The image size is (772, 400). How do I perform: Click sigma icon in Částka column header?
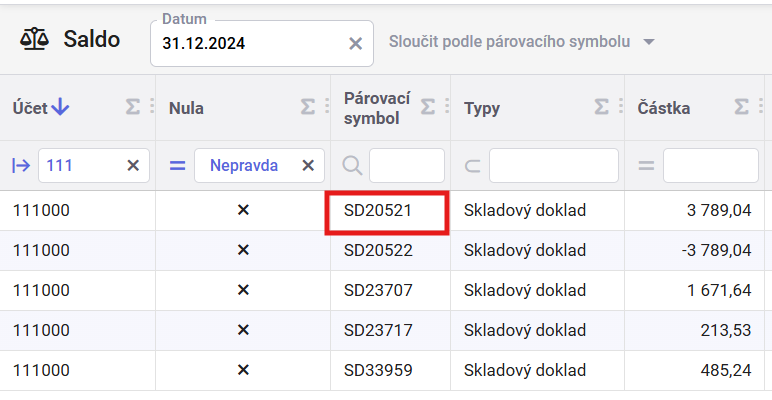point(742,106)
